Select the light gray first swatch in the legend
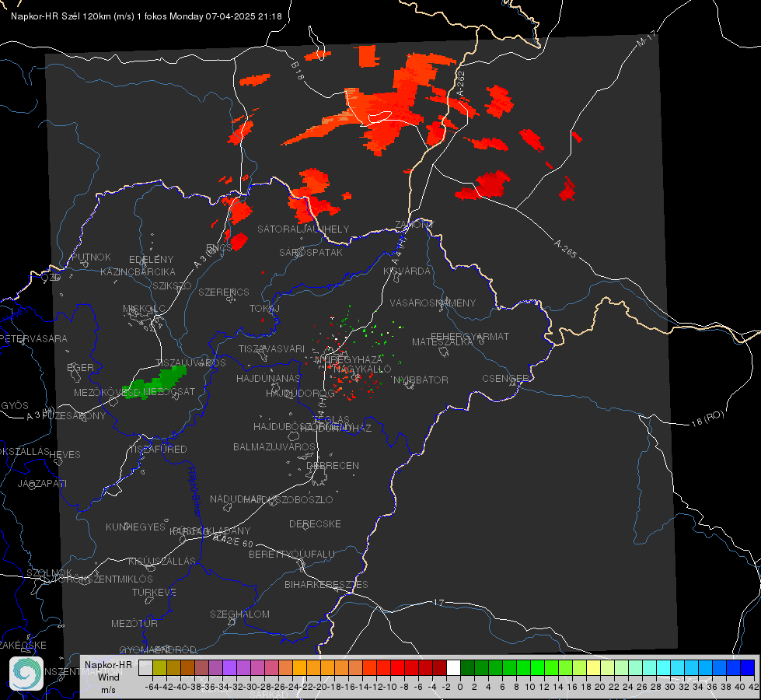The height and width of the screenshot is (700, 761). 145,667
